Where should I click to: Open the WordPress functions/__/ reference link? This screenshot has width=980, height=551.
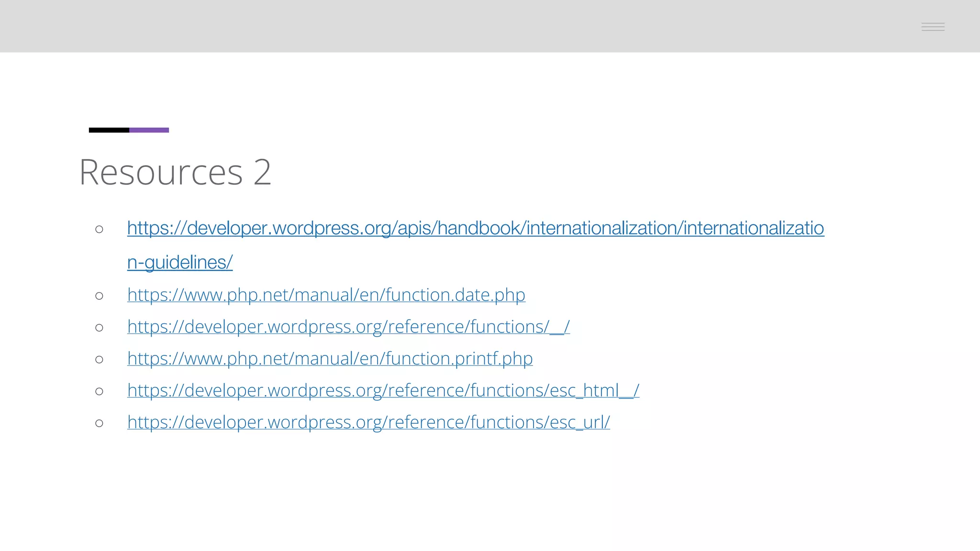pos(348,327)
